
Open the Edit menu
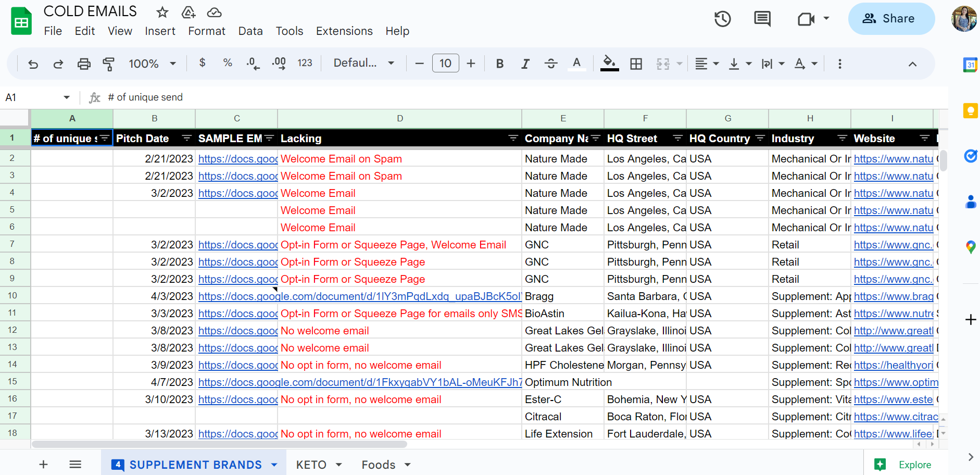[x=85, y=31]
